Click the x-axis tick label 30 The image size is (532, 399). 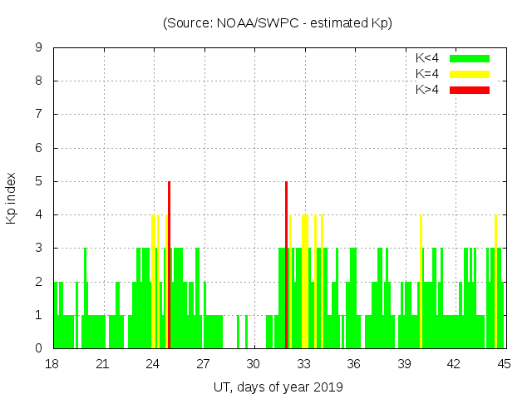254,364
